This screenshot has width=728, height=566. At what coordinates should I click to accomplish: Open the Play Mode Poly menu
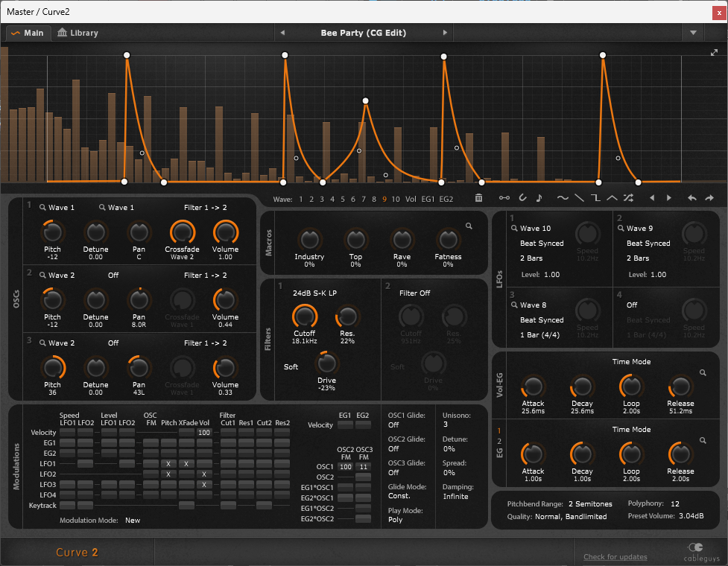395,520
